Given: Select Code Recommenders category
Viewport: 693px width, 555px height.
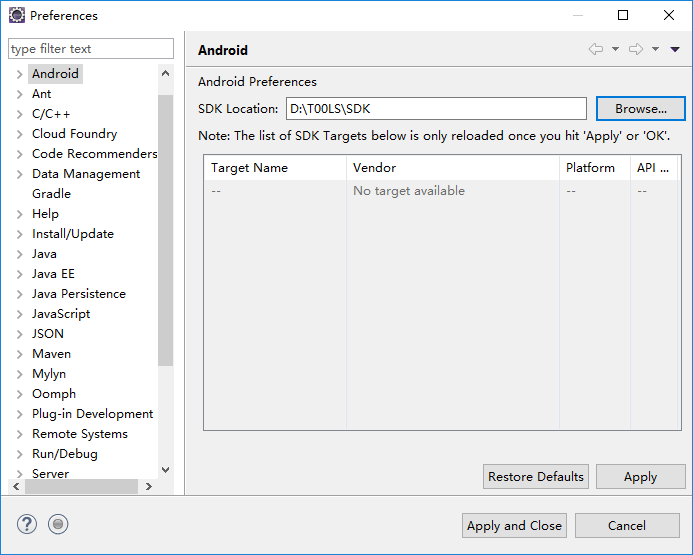Looking at the screenshot, I should (x=95, y=153).
